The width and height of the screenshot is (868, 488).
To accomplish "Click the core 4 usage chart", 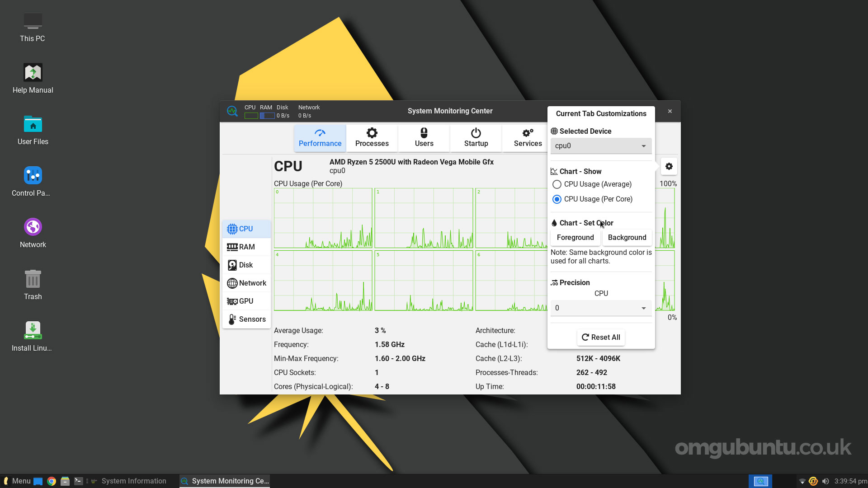I will click(323, 281).
